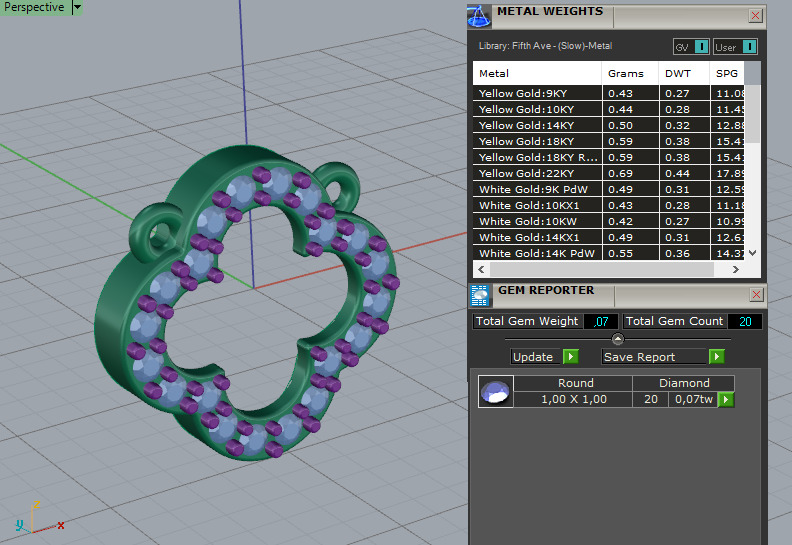Viewport: 792px width, 545px height.
Task: Click the metal table scroll down arrow
Action: pyautogui.click(x=753, y=253)
